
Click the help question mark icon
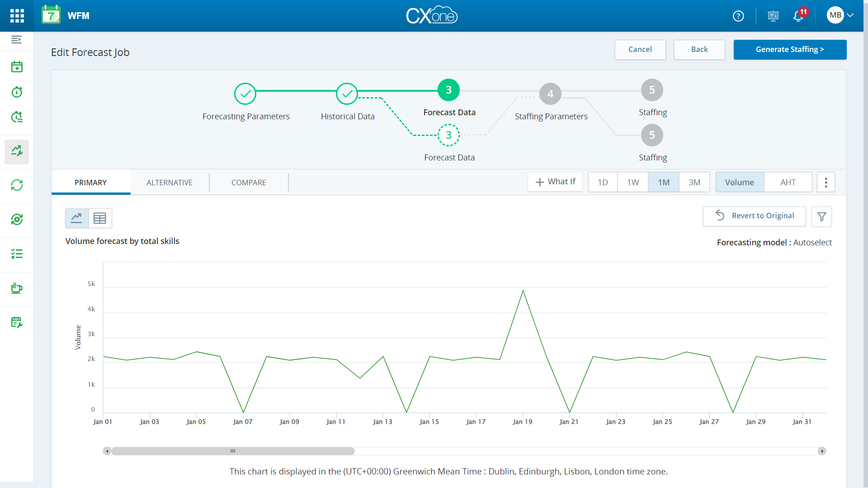(738, 16)
